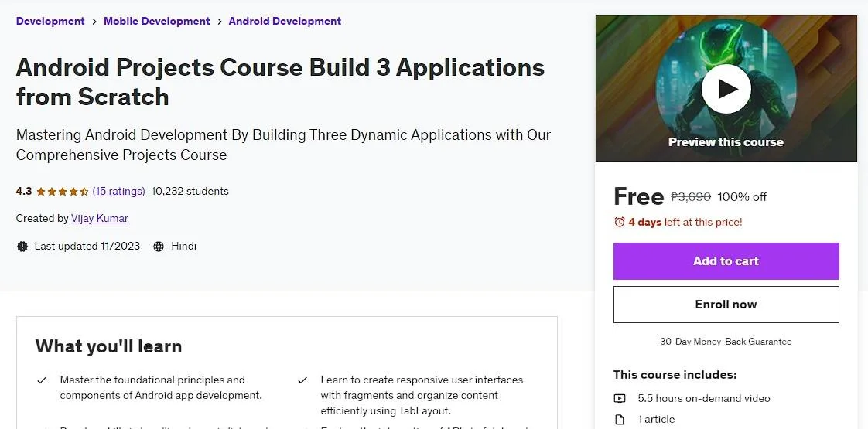Open the Android Development breadcrumb link

click(x=285, y=21)
